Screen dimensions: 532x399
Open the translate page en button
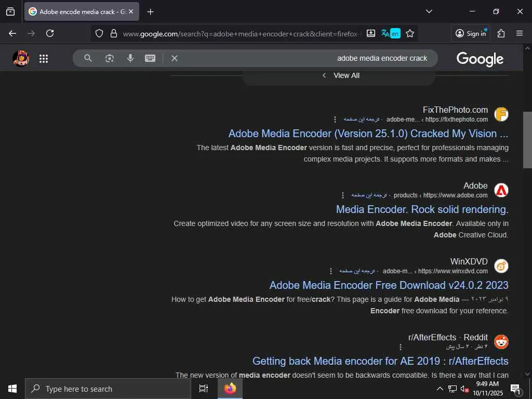point(391,33)
